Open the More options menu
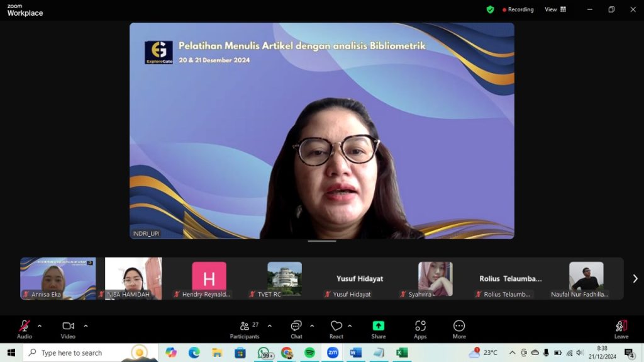The image size is (644, 362). click(x=459, y=329)
